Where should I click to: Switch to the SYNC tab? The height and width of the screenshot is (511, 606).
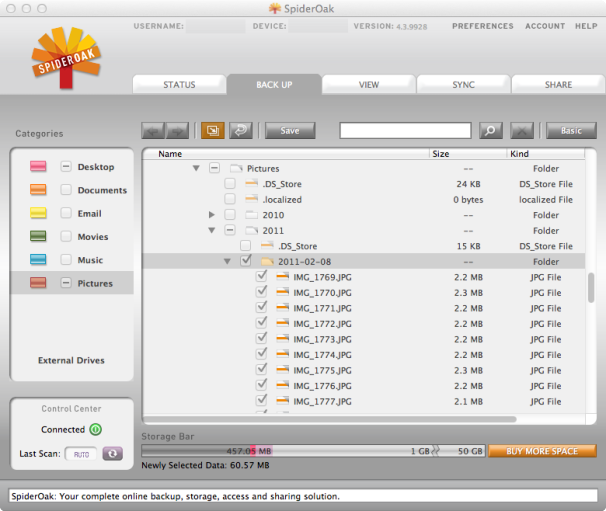pos(464,85)
